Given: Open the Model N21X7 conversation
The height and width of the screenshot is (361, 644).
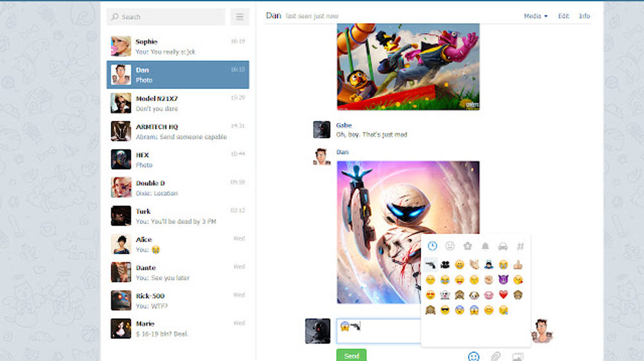Looking at the screenshot, I should coord(178,103).
